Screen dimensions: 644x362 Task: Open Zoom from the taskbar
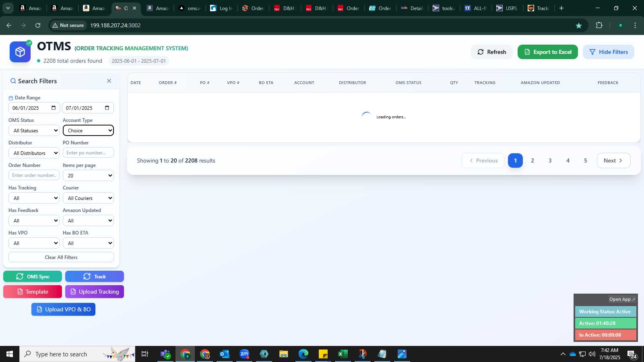point(244,354)
